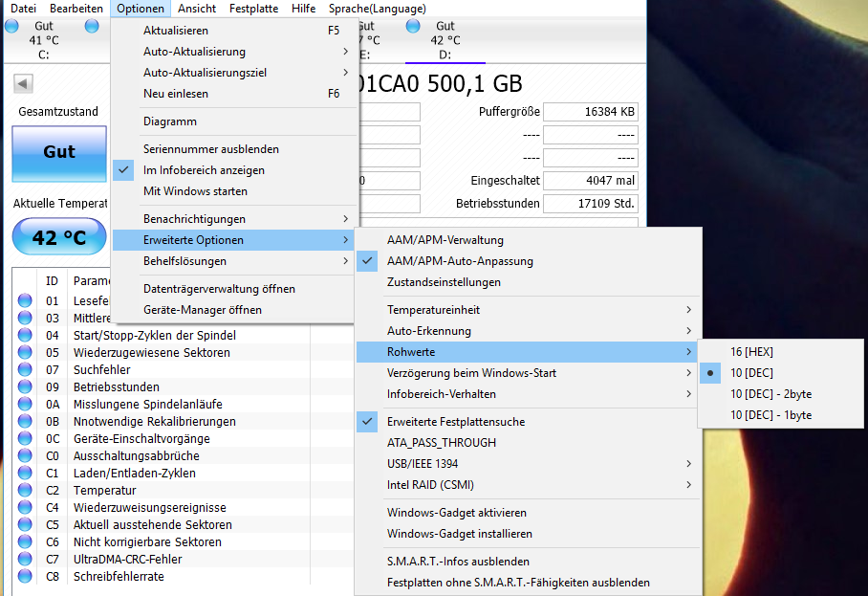Open Diagramm from the menu

coord(233,121)
